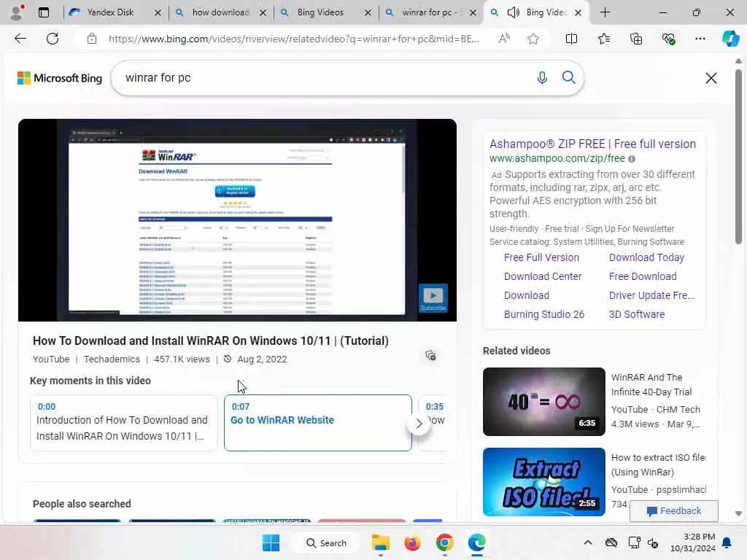Click the ad info icon beside ashampoo URL

[x=631, y=158]
